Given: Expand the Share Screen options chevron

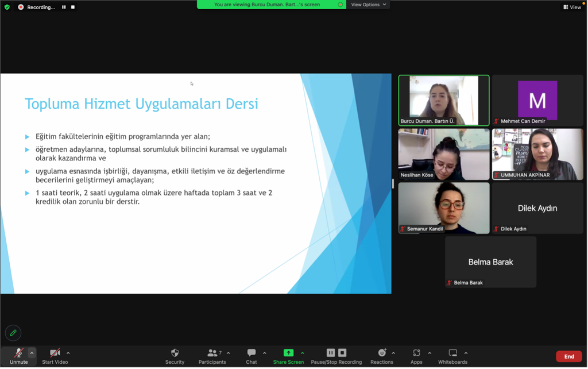Looking at the screenshot, I should pos(303,353).
